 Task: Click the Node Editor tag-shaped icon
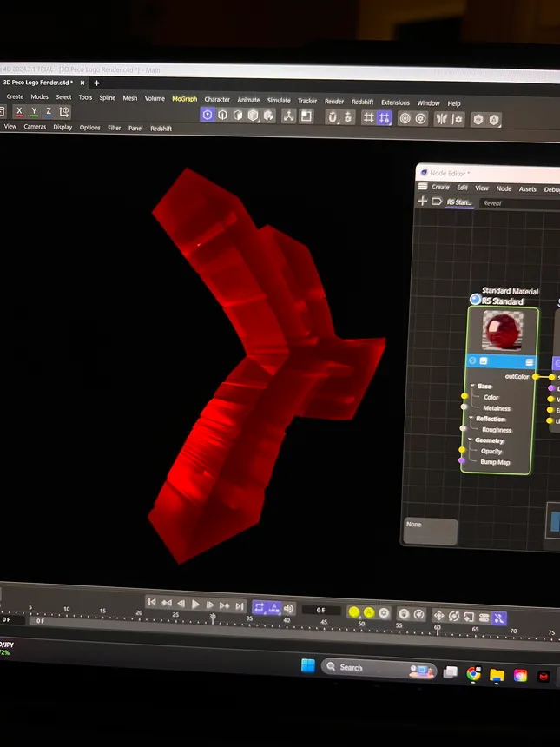(436, 202)
